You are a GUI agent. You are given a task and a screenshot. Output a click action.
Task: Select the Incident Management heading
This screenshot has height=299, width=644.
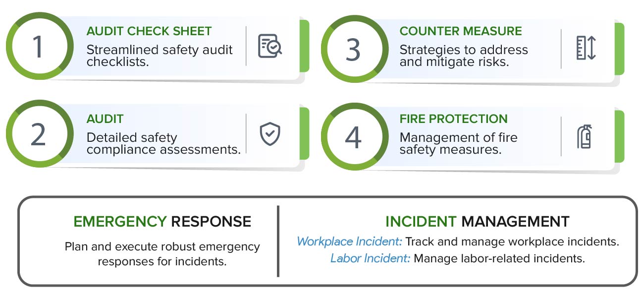tap(477, 222)
